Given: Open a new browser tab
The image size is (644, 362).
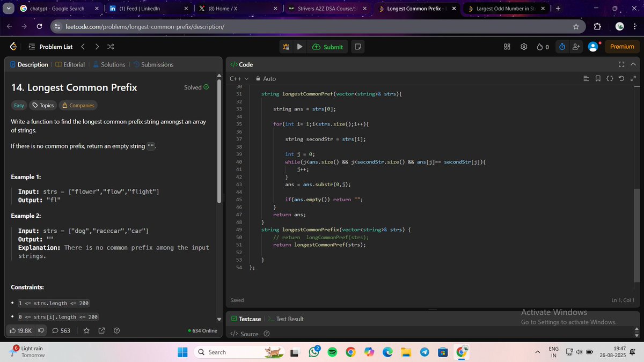Looking at the screenshot, I should pos(558,9).
